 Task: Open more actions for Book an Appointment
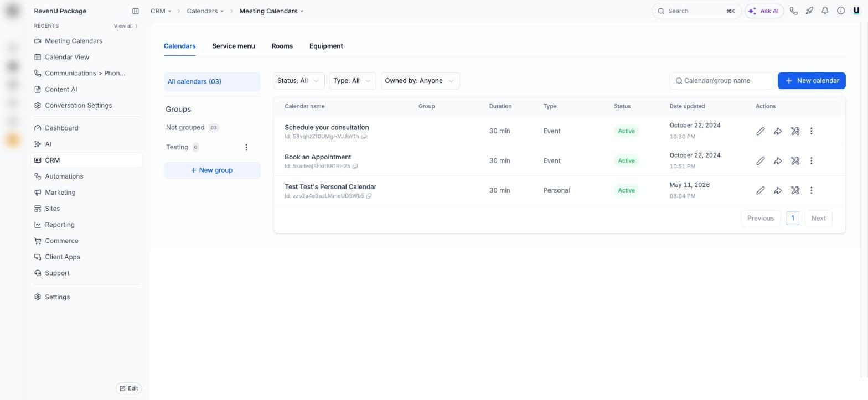(812, 161)
